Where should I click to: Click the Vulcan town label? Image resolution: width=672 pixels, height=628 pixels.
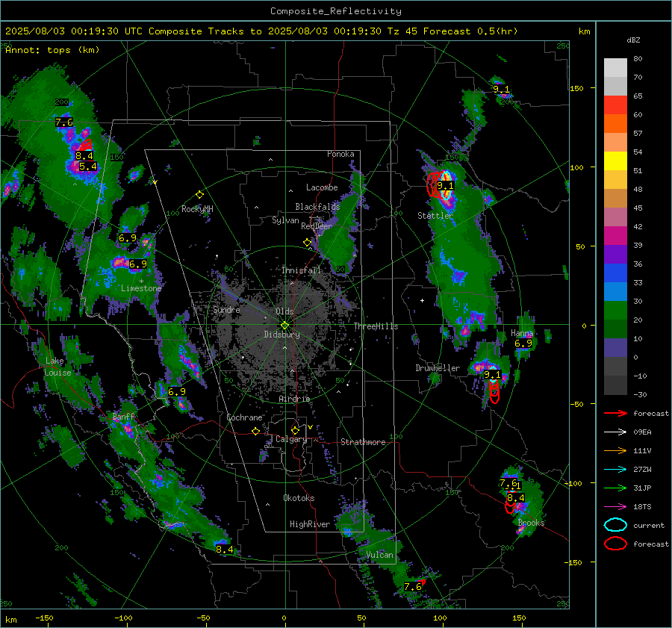click(x=379, y=555)
